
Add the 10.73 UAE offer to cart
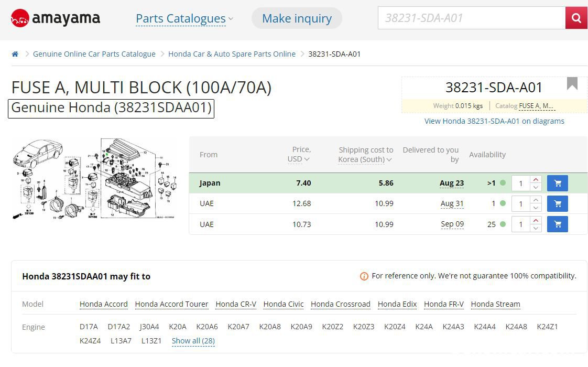pyautogui.click(x=557, y=224)
